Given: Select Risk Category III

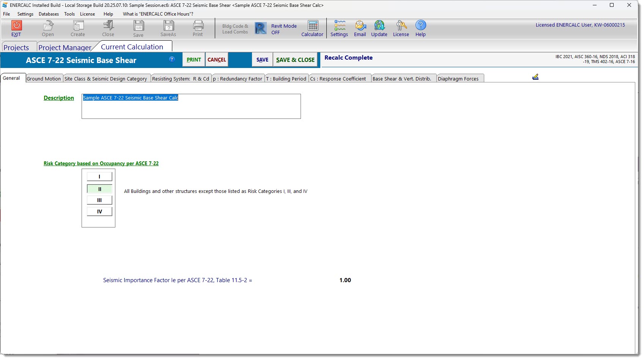Looking at the screenshot, I should pos(99,200).
